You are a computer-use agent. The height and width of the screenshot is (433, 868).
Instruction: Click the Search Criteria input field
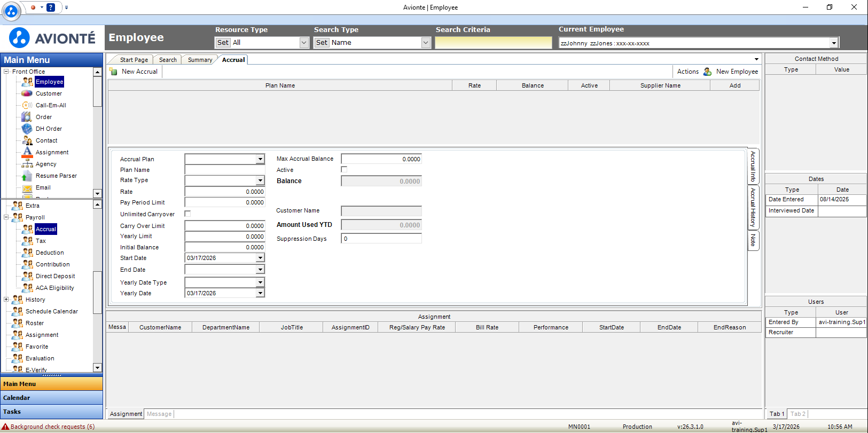[494, 43]
